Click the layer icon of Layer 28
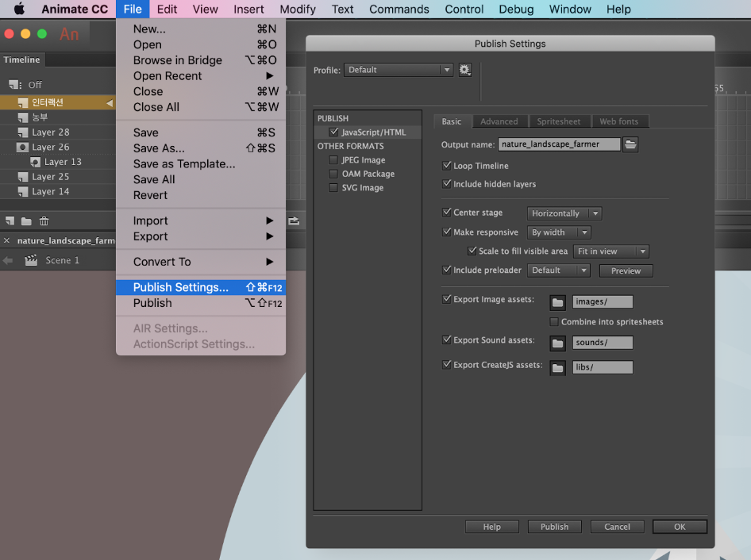The image size is (751, 560). click(22, 132)
